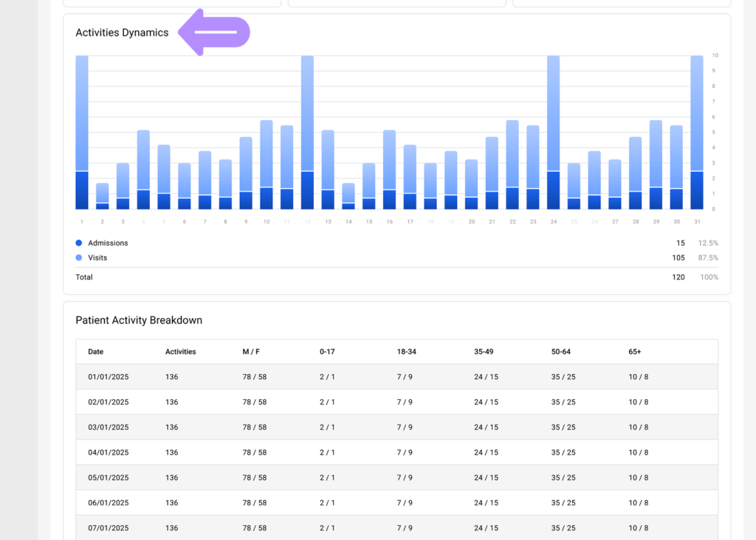
Task: Click the bar for day 1
Action: coord(81,133)
